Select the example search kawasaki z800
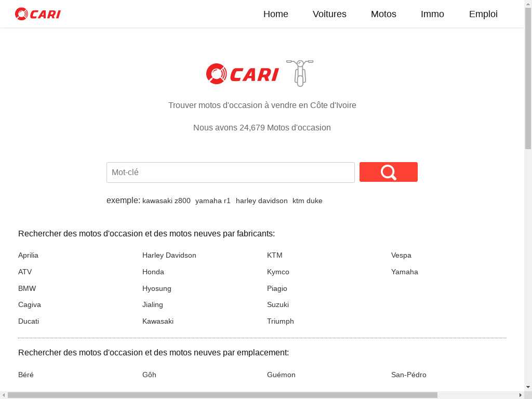Viewport: 532px width, 399px height. [166, 201]
